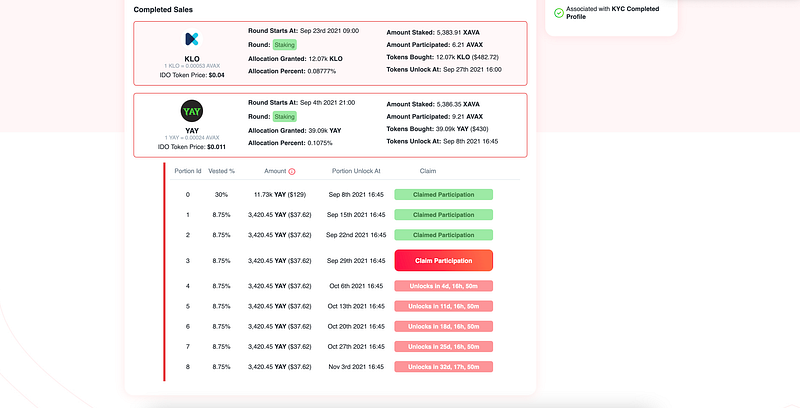The height and width of the screenshot is (408, 800).
Task: Collapse the YAY completed sale card
Action: click(x=330, y=125)
